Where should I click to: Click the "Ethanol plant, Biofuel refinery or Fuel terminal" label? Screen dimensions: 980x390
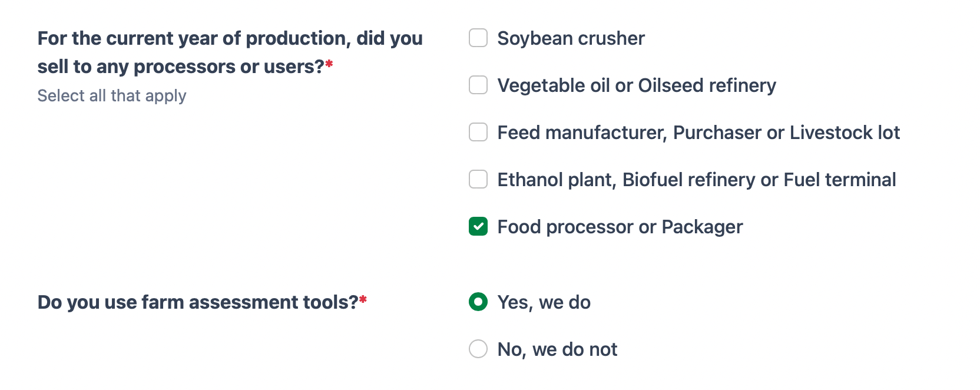[x=697, y=180]
